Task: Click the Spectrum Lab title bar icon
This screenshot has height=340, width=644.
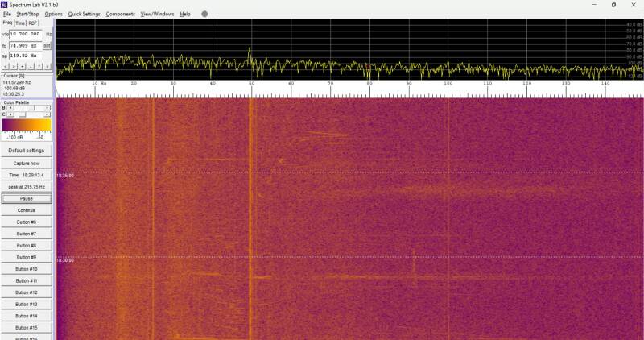Action: (5, 5)
